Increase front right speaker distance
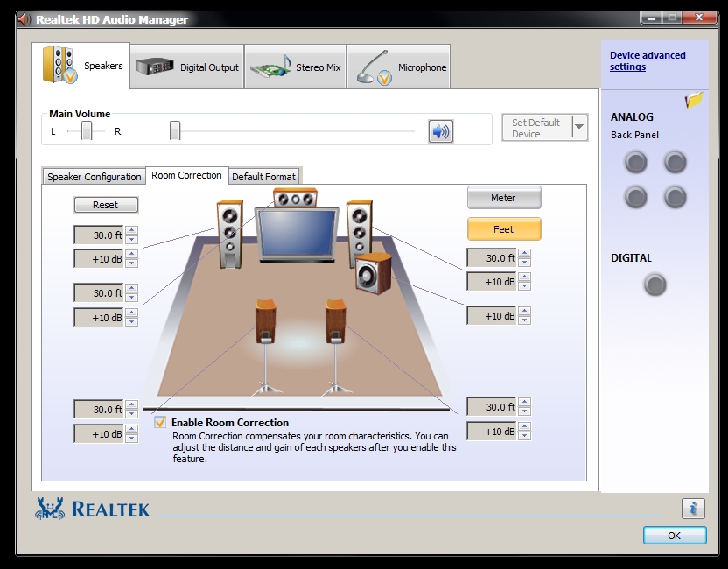This screenshot has width=728, height=569. coord(525,253)
